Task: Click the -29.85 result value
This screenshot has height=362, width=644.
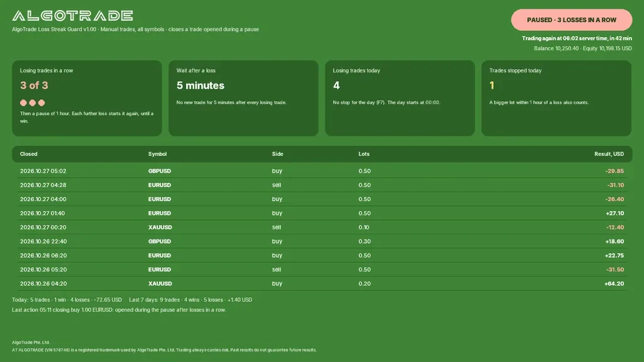Action: [x=614, y=171]
